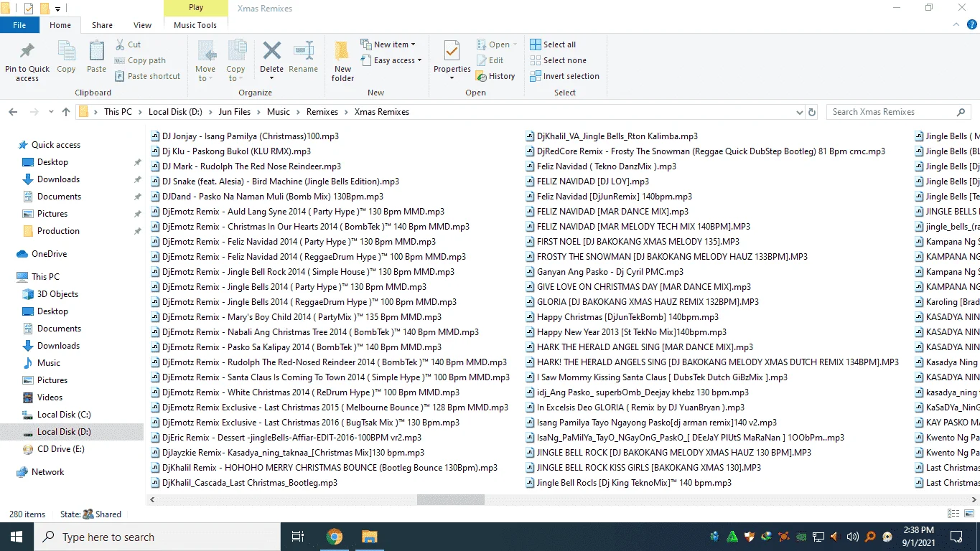
Task: Open the Easy access dropdown
Action: [391, 60]
